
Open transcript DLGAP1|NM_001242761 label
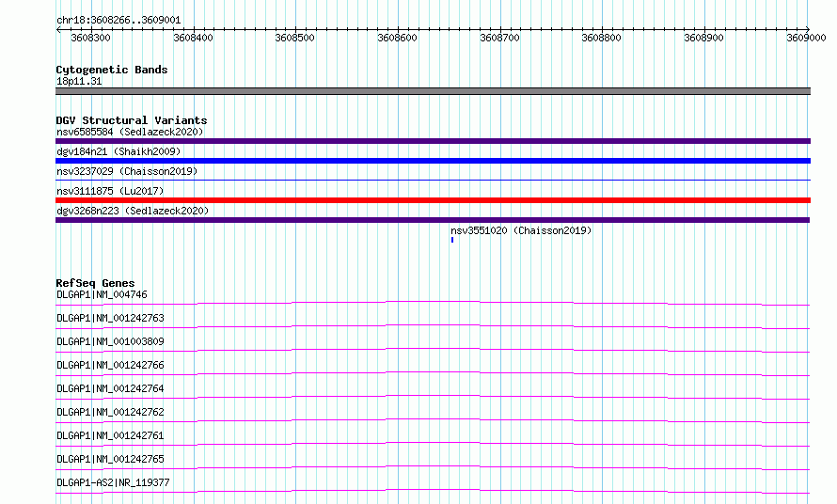coord(110,435)
